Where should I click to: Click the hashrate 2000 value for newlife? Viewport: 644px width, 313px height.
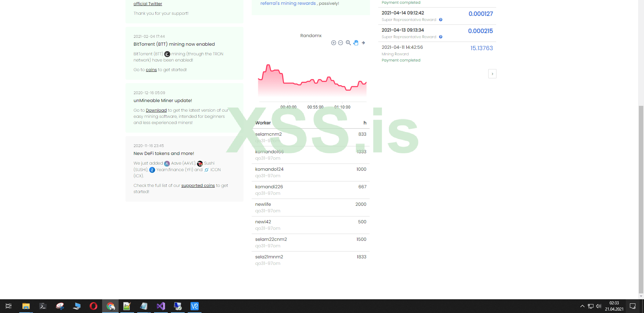[361, 204]
